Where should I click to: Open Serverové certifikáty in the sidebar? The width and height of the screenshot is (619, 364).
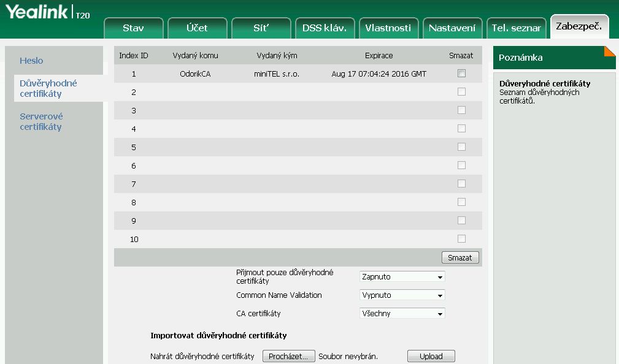41,121
